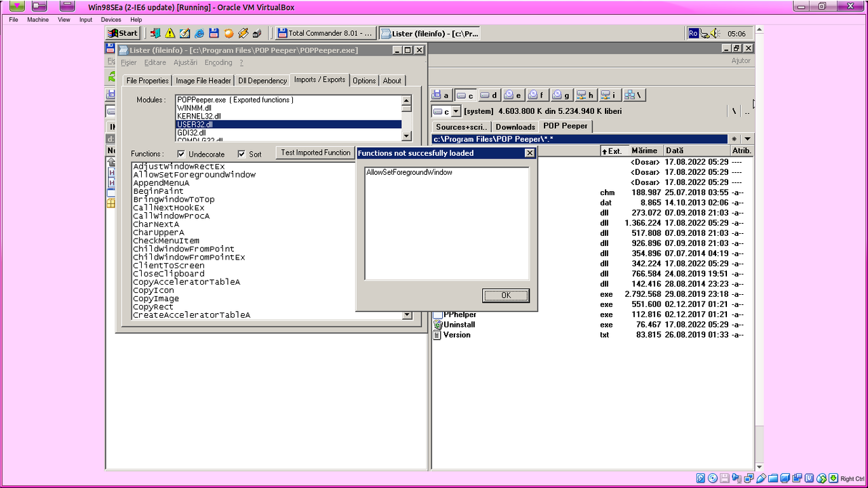The height and width of the screenshot is (488, 868).
Task: Select GDI32.dll in Modules list
Action: click(x=288, y=133)
